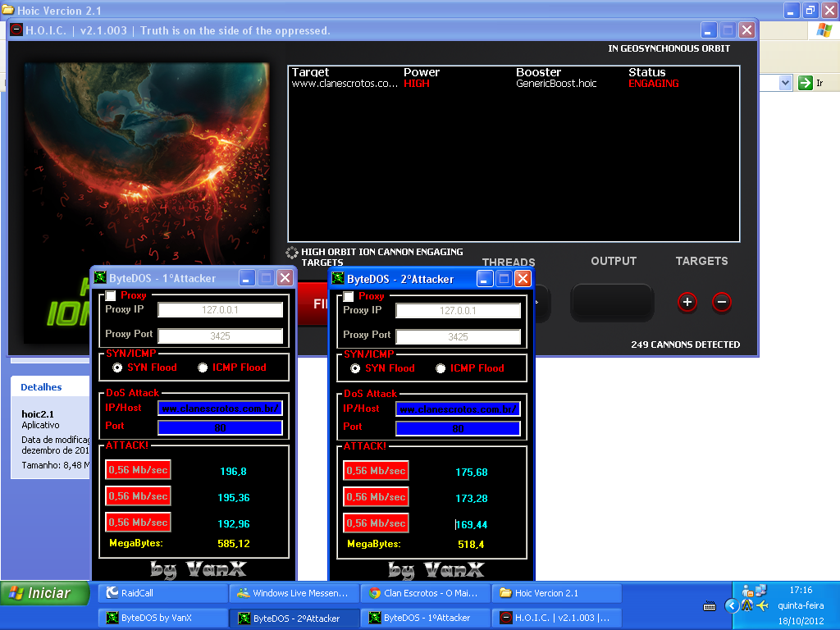Click 0,56 Mb/sec button beside 173,28
Image resolution: width=840 pixels, height=630 pixels.
376,497
